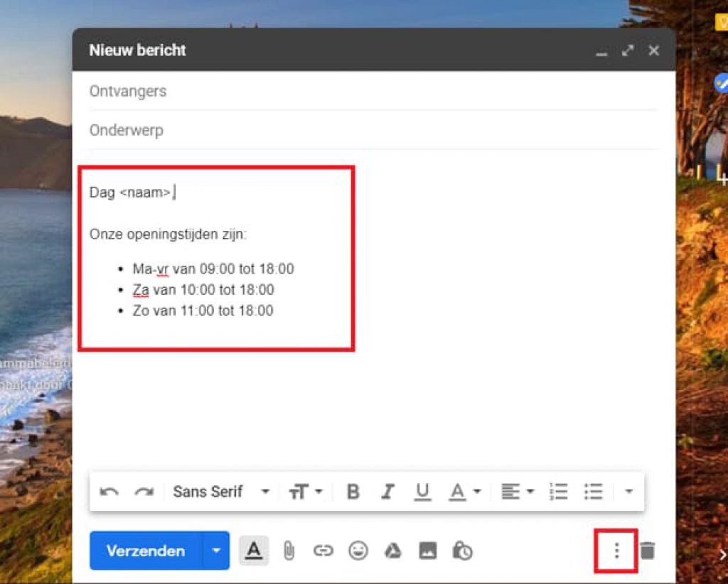Click on the 'Dag <naam>' greeting line
This screenshot has height=584, width=728.
(x=132, y=192)
